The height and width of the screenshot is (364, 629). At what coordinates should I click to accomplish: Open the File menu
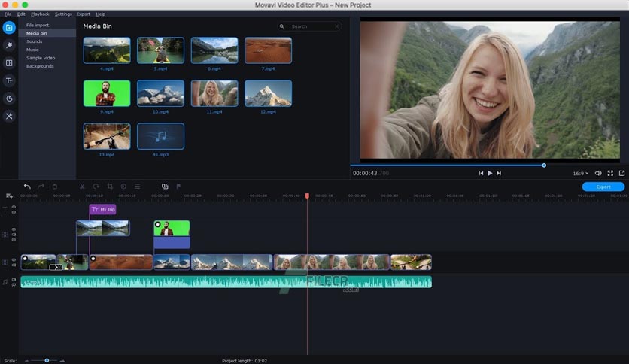[x=8, y=14]
